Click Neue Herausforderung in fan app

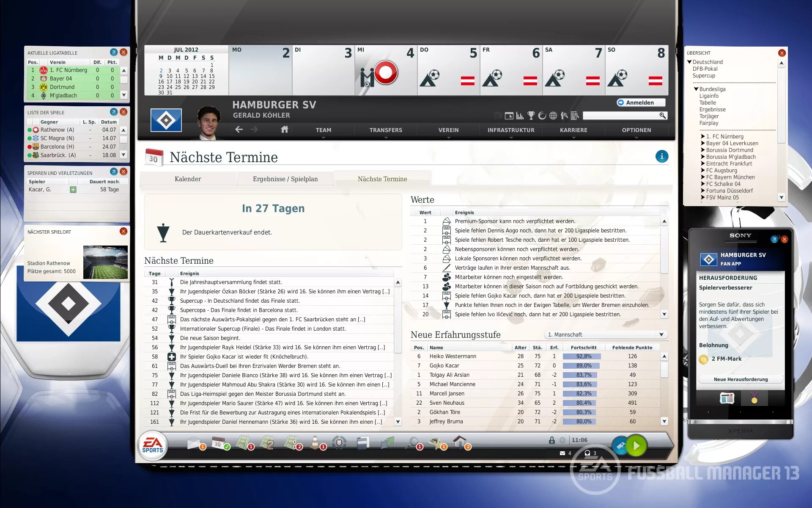click(741, 379)
